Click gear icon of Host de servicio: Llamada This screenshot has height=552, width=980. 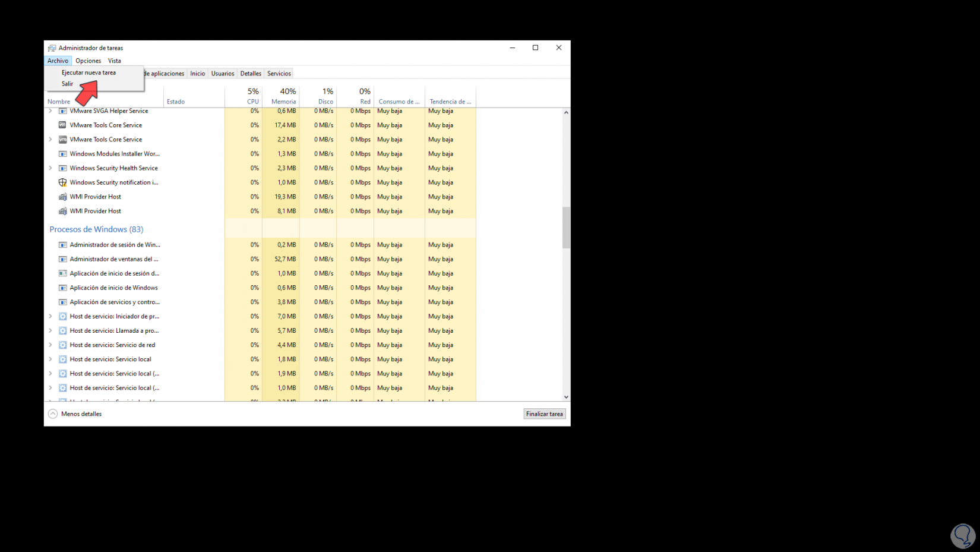tap(62, 331)
